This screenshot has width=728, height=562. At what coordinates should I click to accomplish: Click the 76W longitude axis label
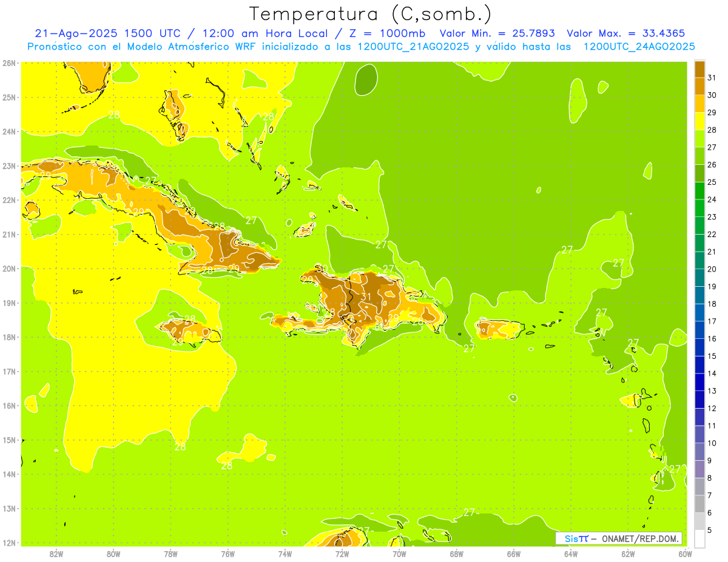228,554
